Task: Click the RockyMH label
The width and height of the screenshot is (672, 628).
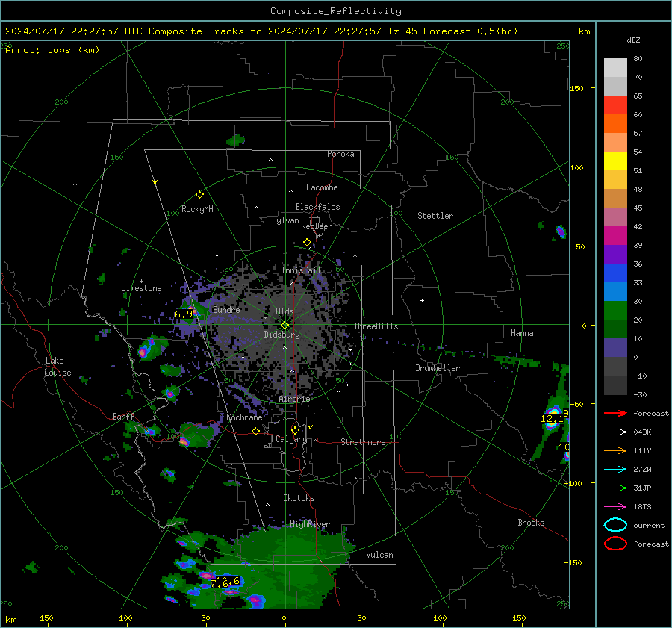Action: [197, 209]
